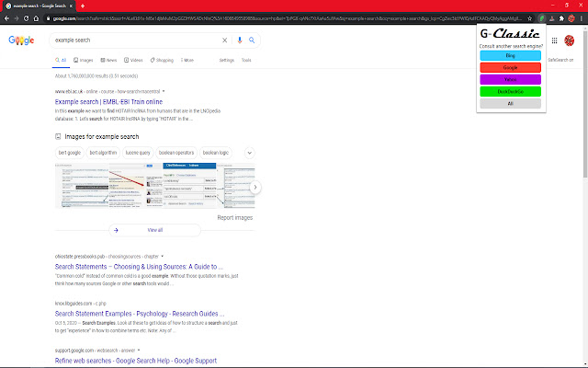Viewport: 588px width, 368px height.
Task: Click the address bar URL
Action: pos(287,18)
